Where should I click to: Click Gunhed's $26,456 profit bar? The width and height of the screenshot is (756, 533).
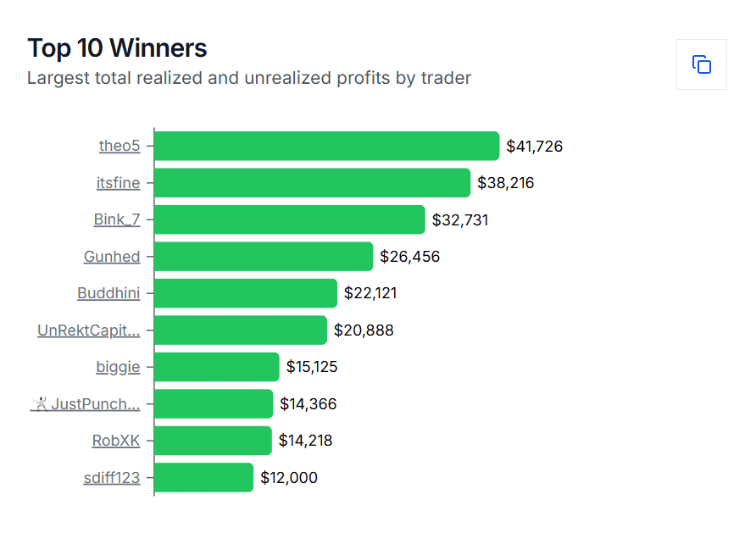263,256
